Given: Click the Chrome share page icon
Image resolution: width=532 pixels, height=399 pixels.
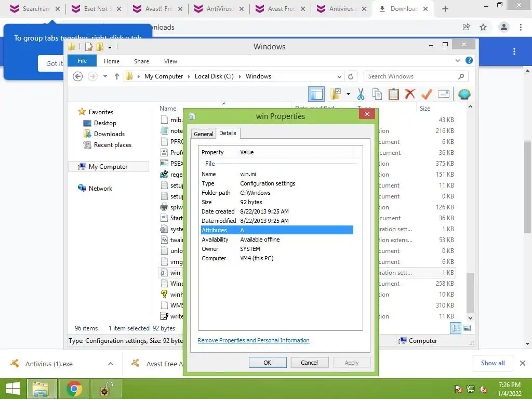Looking at the screenshot, I should click(466, 27).
